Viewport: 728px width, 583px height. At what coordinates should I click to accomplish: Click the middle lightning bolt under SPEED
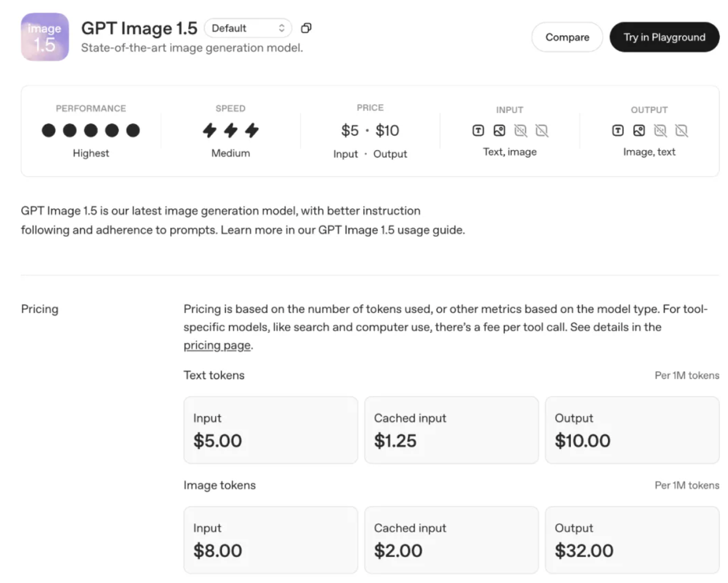(231, 131)
